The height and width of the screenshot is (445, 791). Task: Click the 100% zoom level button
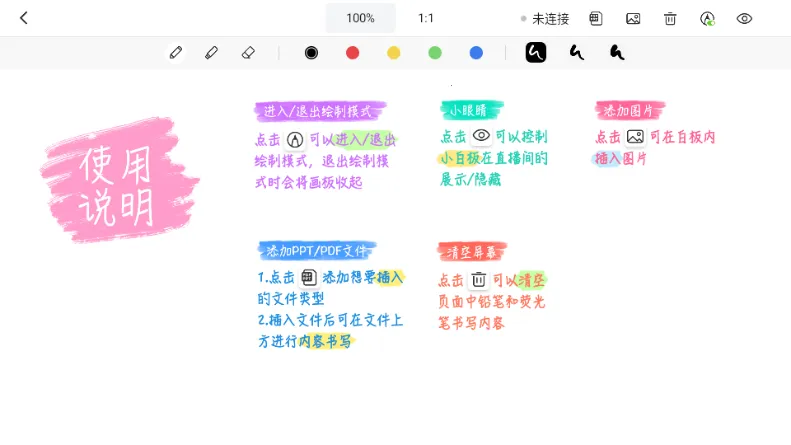(x=360, y=18)
